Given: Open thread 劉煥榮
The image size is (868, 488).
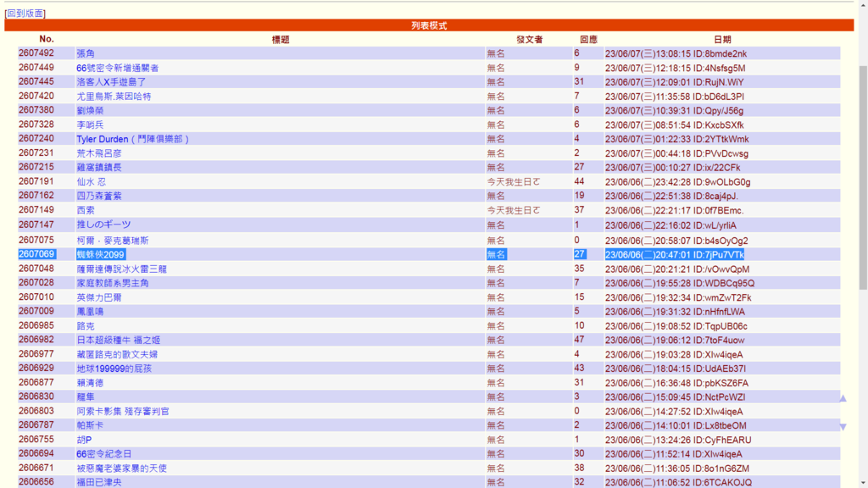Looking at the screenshot, I should click(x=90, y=111).
